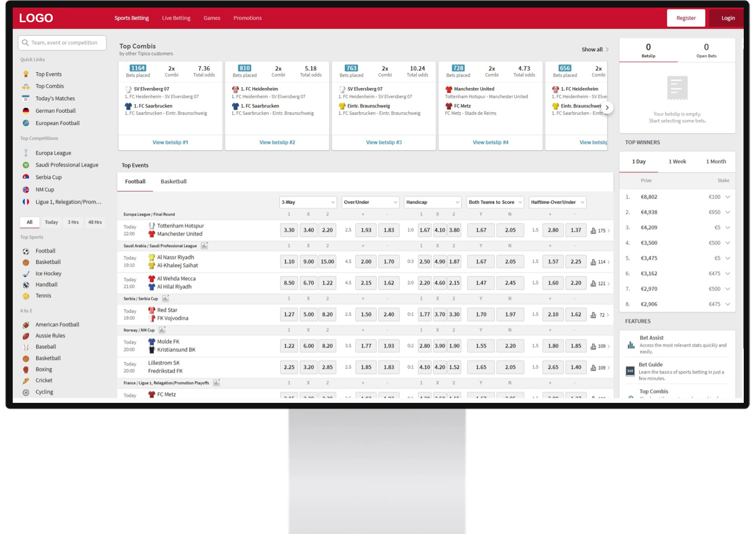The height and width of the screenshot is (534, 756).
Task: Click the NM Cup Norway flag icon
Action: 26,190
